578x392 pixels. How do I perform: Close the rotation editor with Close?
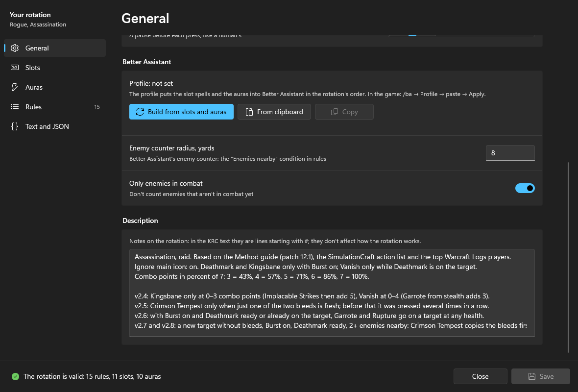(x=481, y=376)
